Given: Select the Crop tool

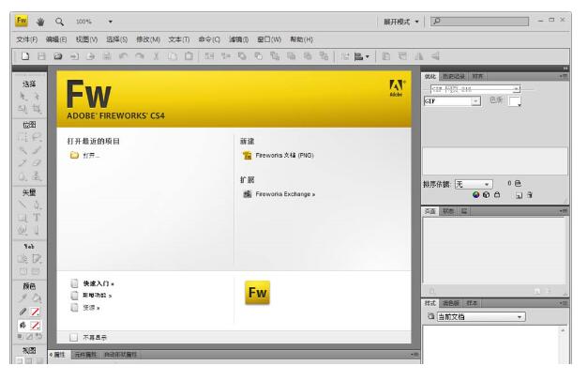Looking at the screenshot, I should click(37, 109).
